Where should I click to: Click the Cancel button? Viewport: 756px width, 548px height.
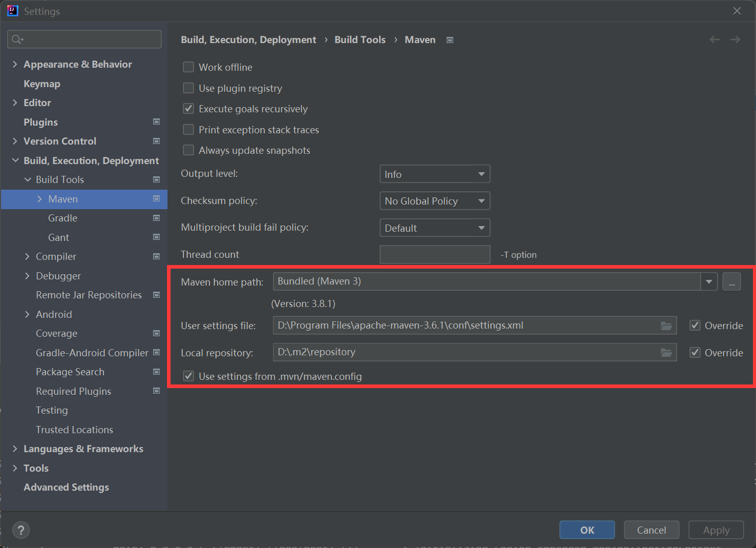tap(652, 530)
